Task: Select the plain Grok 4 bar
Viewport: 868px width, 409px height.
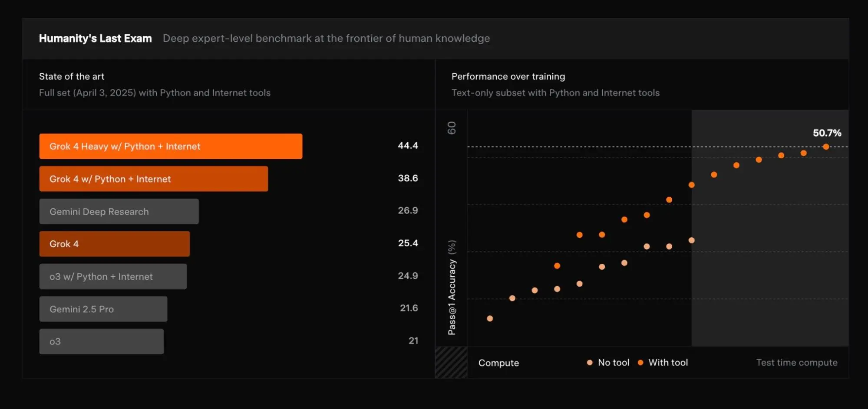Action: click(115, 244)
